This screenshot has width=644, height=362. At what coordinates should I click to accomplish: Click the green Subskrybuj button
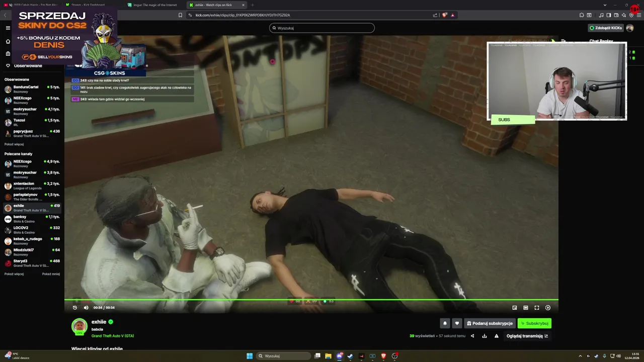[534, 323]
